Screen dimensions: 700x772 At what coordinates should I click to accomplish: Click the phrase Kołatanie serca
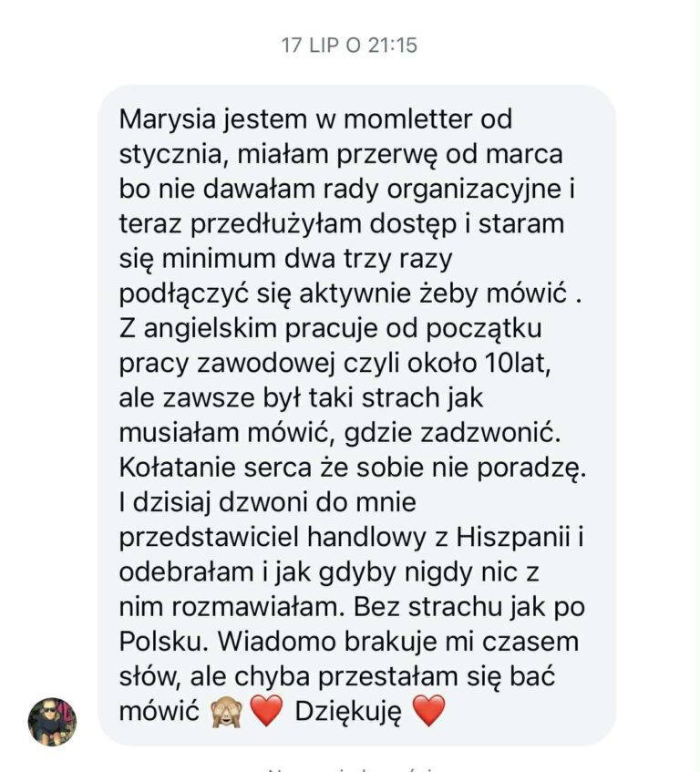click(215, 468)
